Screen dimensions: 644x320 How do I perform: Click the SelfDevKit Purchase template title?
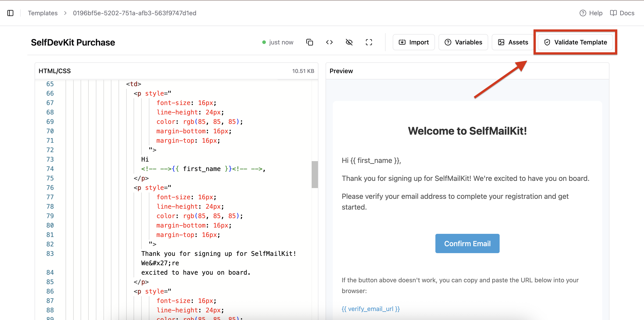[x=73, y=42]
